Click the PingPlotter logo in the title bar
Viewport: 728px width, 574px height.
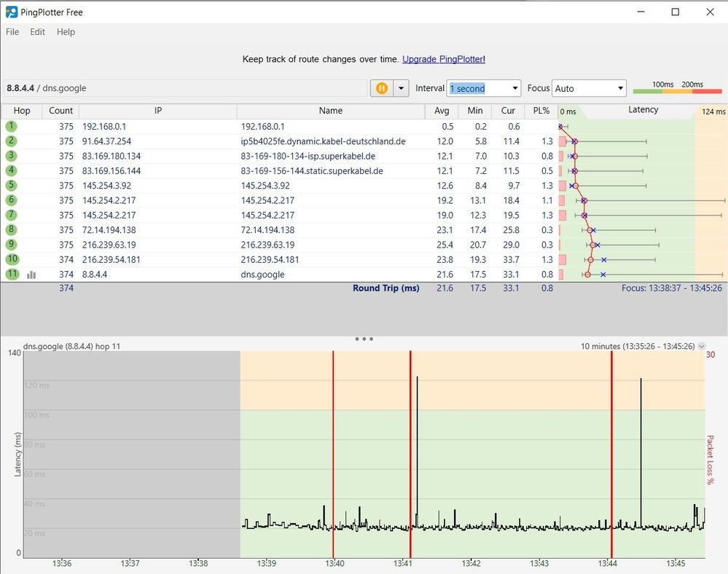(x=12, y=12)
